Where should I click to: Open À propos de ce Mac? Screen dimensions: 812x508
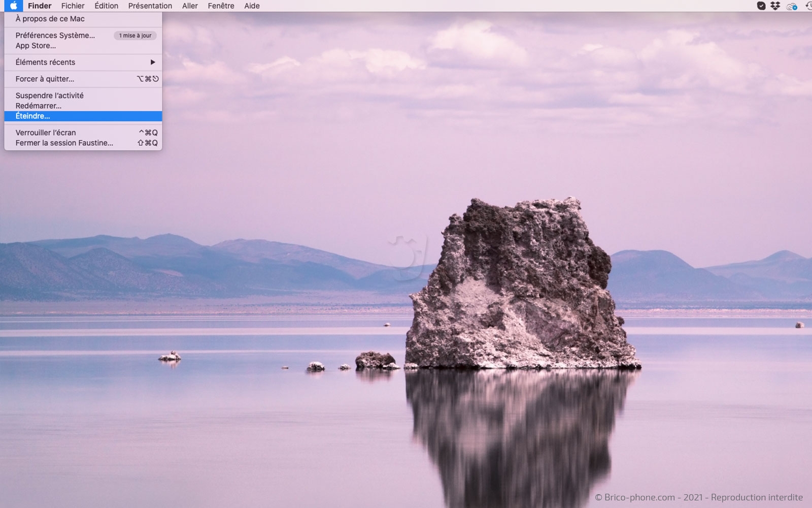[50, 19]
